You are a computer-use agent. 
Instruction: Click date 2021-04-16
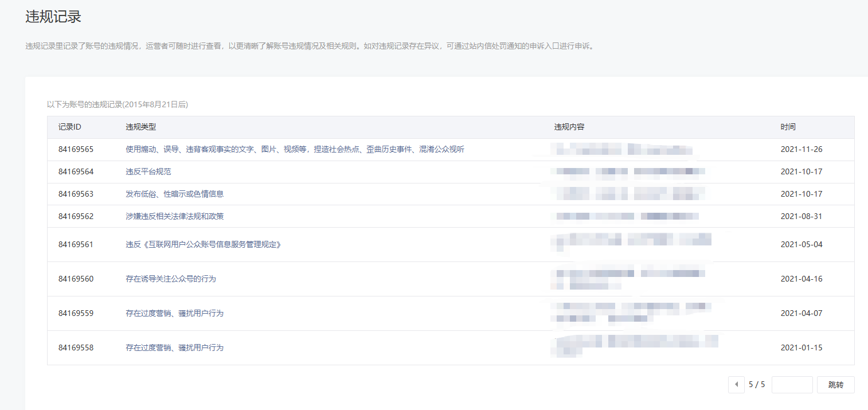coord(801,279)
